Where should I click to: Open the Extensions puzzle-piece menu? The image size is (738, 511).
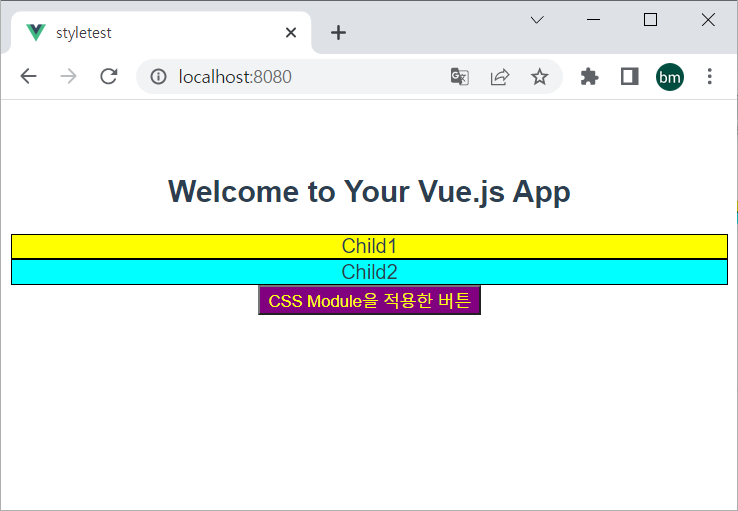click(x=589, y=76)
